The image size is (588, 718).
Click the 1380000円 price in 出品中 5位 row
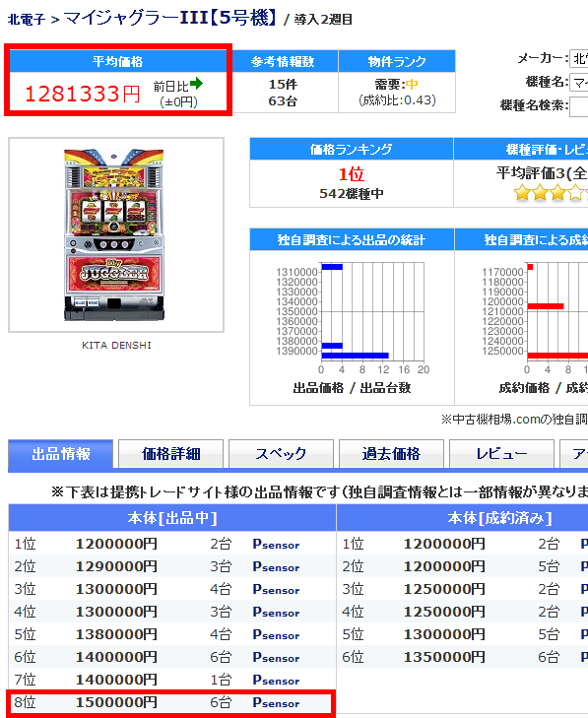point(116,634)
